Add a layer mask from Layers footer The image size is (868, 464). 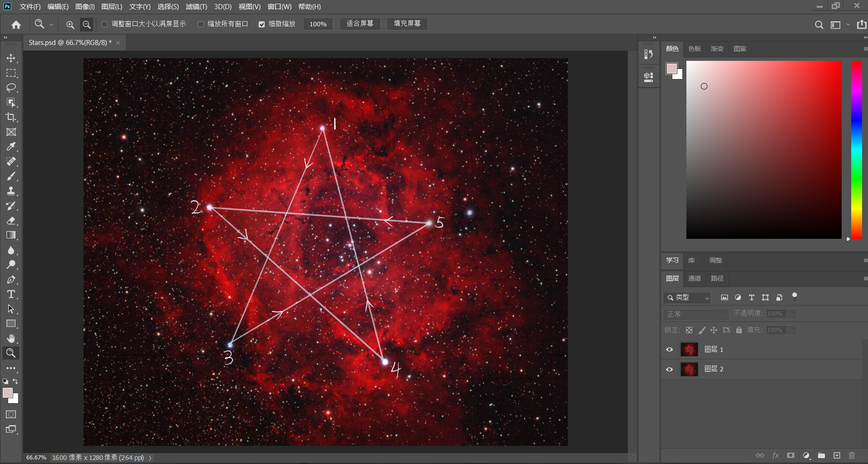(791, 455)
